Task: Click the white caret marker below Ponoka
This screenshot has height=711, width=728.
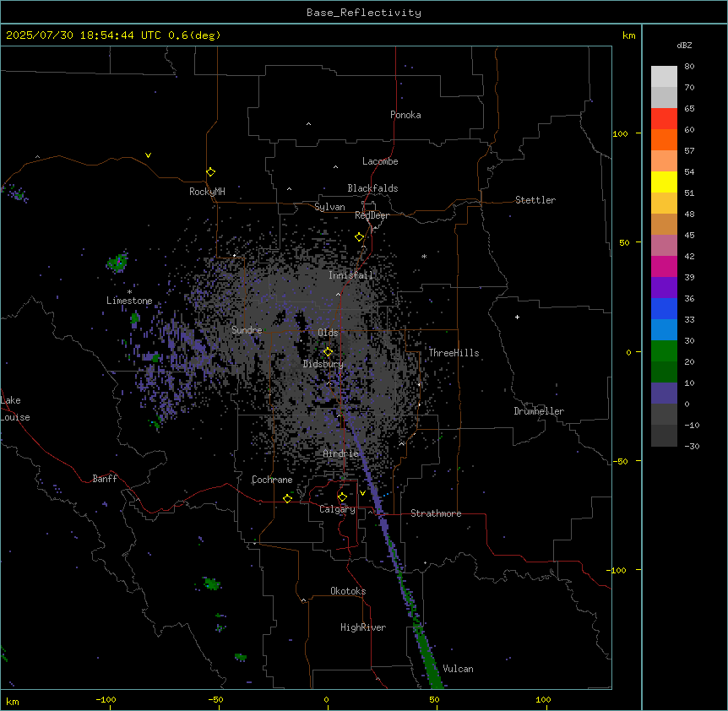Action: tap(308, 124)
